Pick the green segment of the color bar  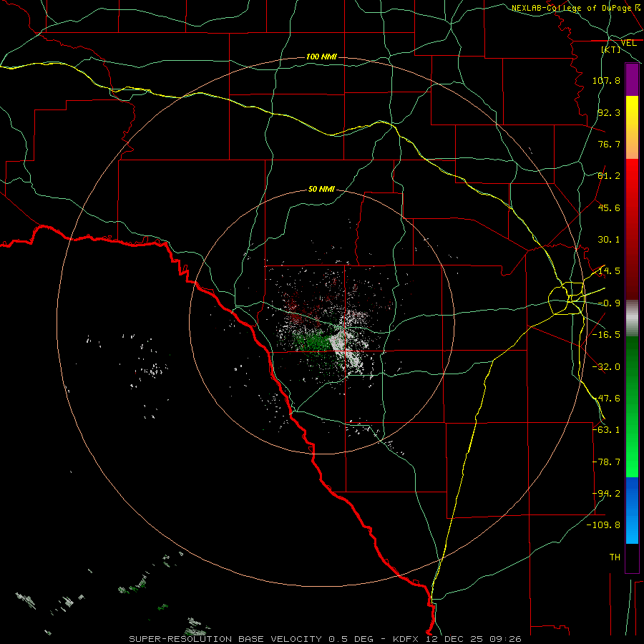tap(632, 406)
